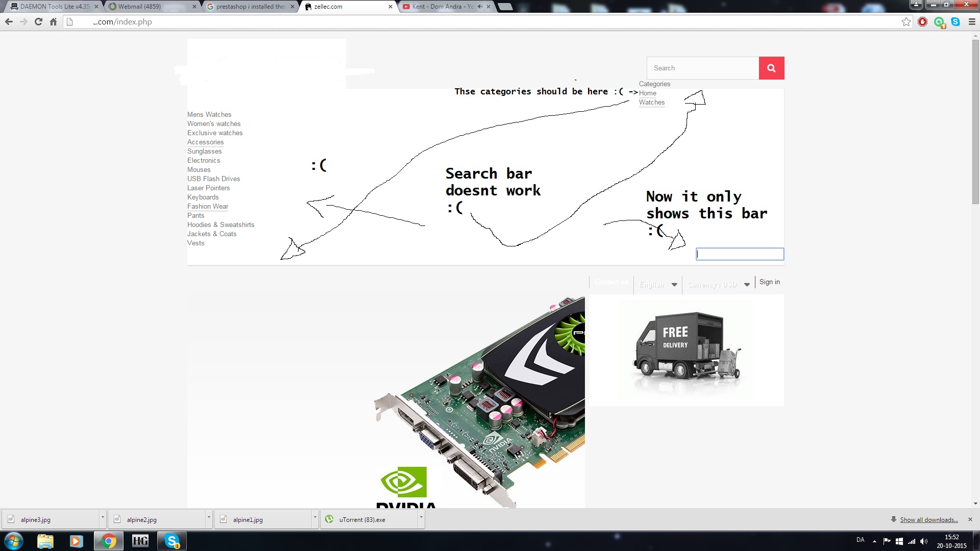Click the browser forward arrow

[x=23, y=22]
